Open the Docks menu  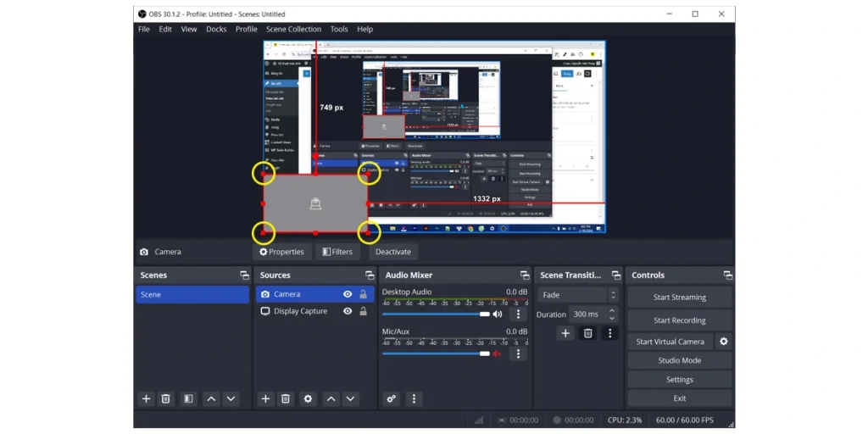216,30
